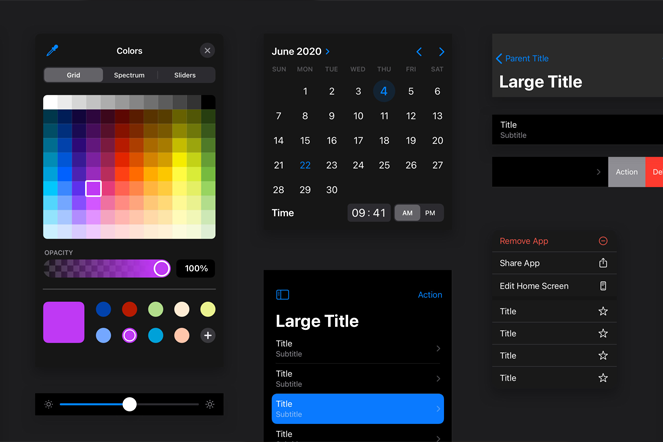Click the share icon by Share App
This screenshot has height=442, width=663.
[x=603, y=263]
